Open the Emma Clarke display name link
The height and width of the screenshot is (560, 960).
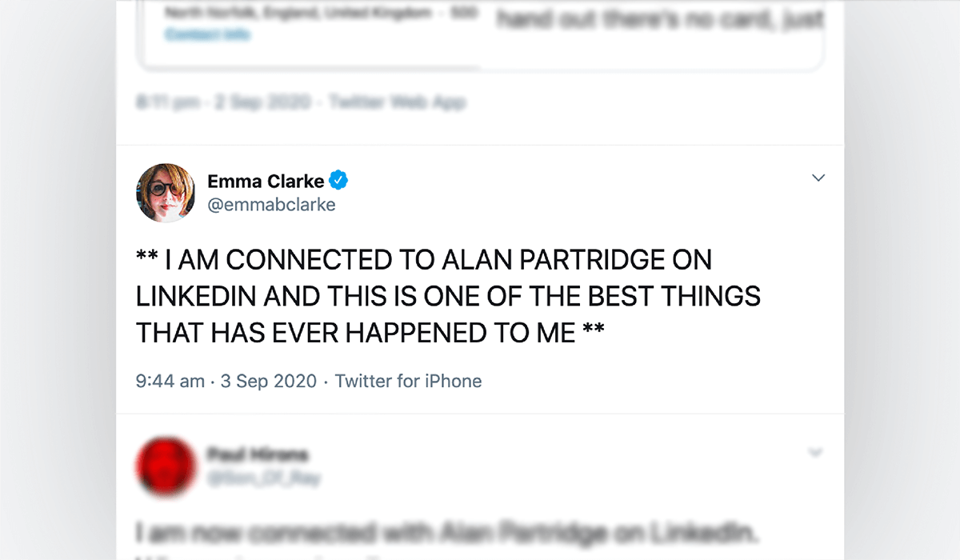tap(266, 182)
